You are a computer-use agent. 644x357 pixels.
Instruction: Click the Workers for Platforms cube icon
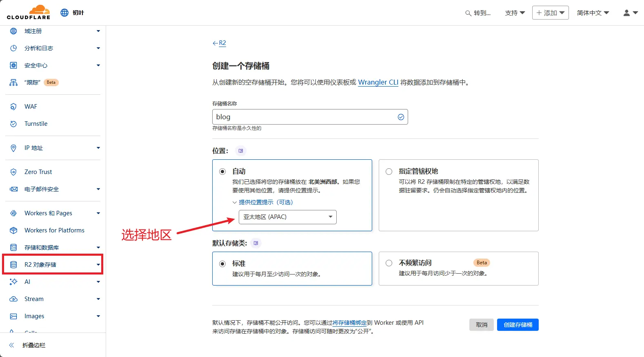click(x=13, y=230)
